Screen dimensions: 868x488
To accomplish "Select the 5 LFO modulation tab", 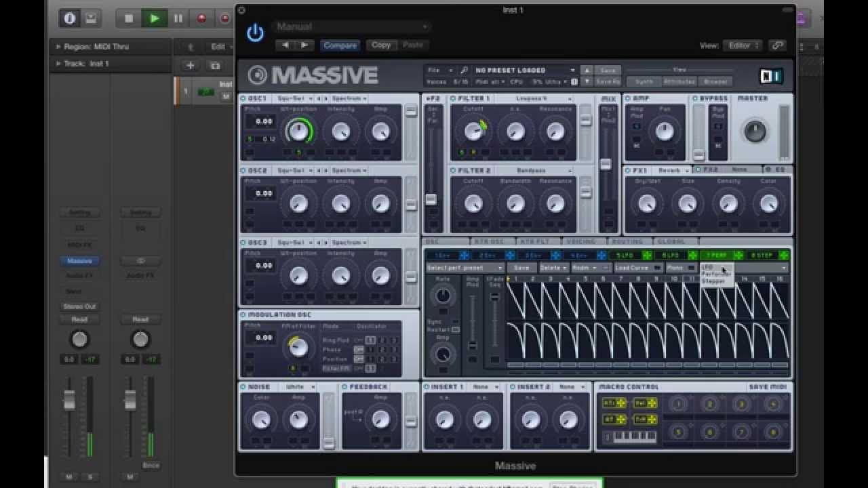I will click(x=625, y=256).
